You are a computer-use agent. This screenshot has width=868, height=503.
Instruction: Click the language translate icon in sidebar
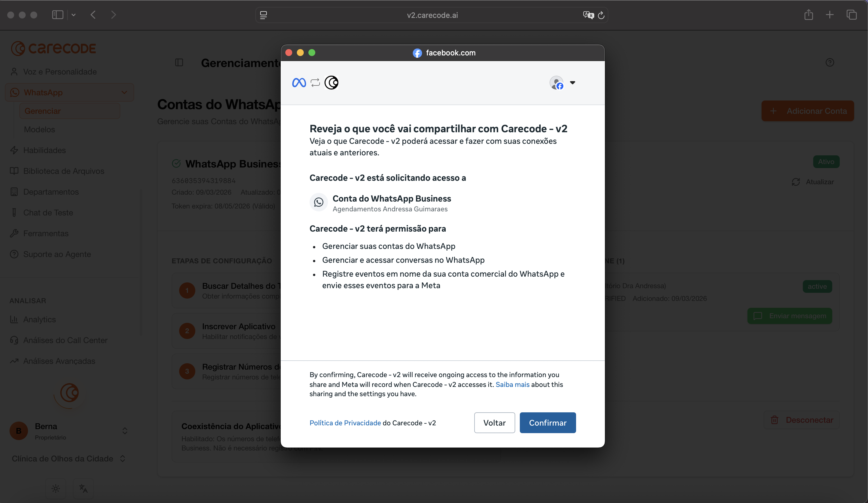pyautogui.click(x=83, y=489)
